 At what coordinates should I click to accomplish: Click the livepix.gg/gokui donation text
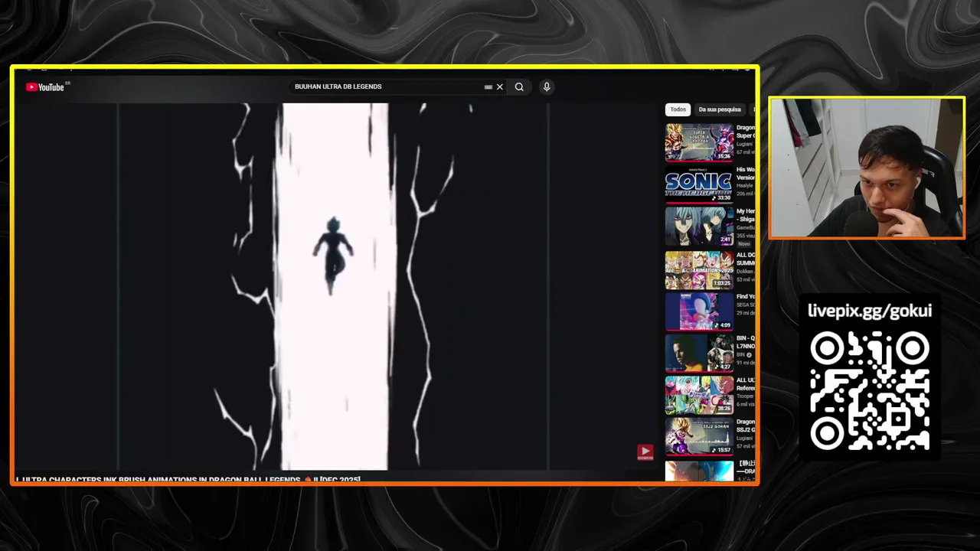[x=870, y=311]
